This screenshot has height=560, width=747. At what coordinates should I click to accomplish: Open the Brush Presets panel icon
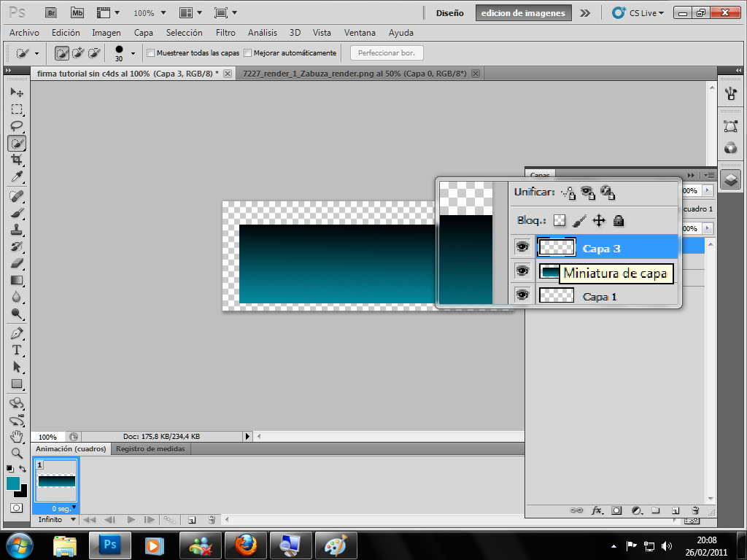click(730, 93)
